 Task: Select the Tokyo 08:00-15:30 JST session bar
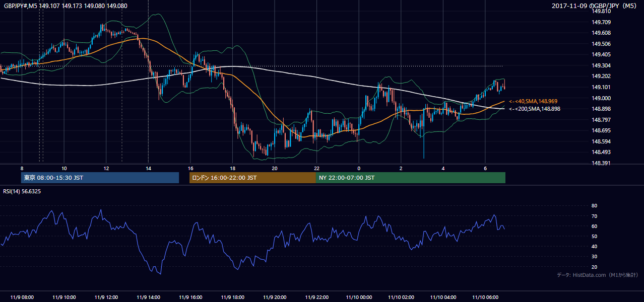tap(100, 178)
